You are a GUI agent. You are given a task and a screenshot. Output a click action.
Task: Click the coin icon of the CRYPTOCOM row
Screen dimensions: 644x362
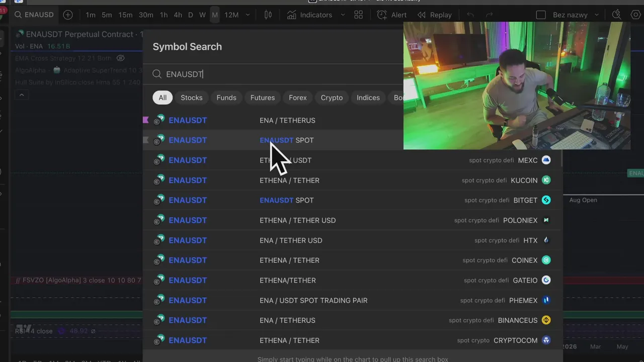coord(159,340)
